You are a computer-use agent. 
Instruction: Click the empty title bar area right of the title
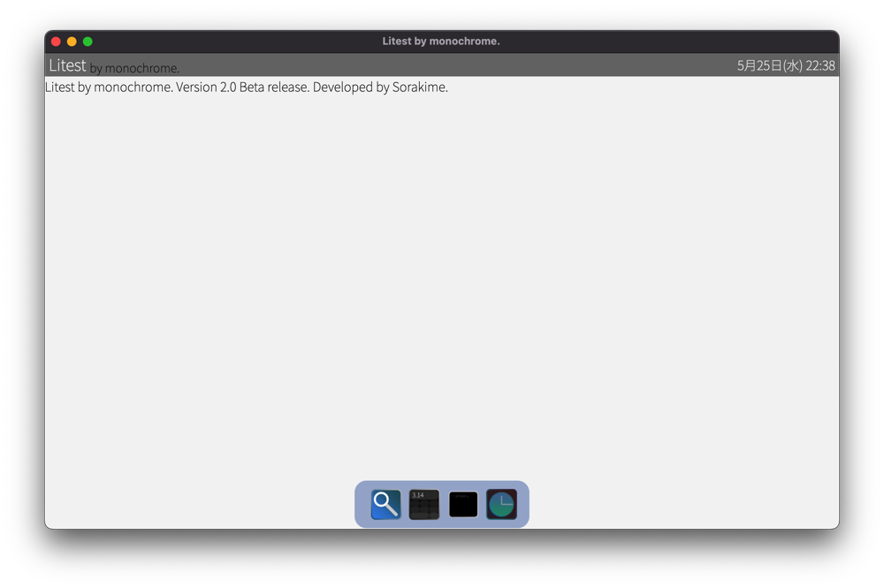[663, 42]
